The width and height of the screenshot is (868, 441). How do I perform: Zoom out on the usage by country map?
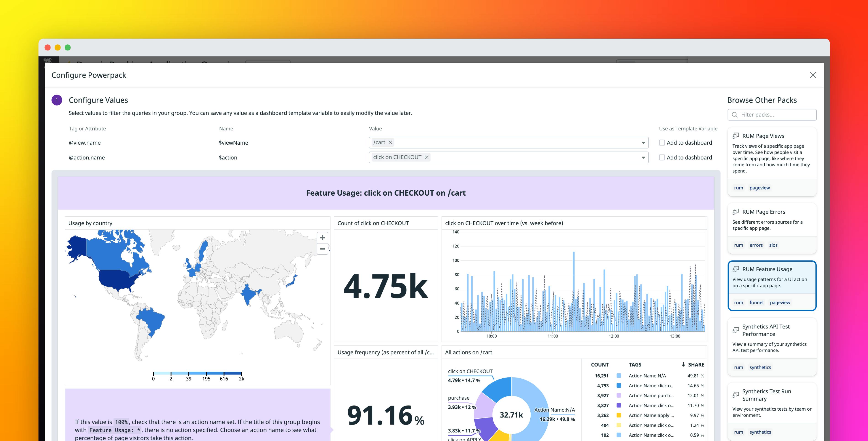click(322, 249)
